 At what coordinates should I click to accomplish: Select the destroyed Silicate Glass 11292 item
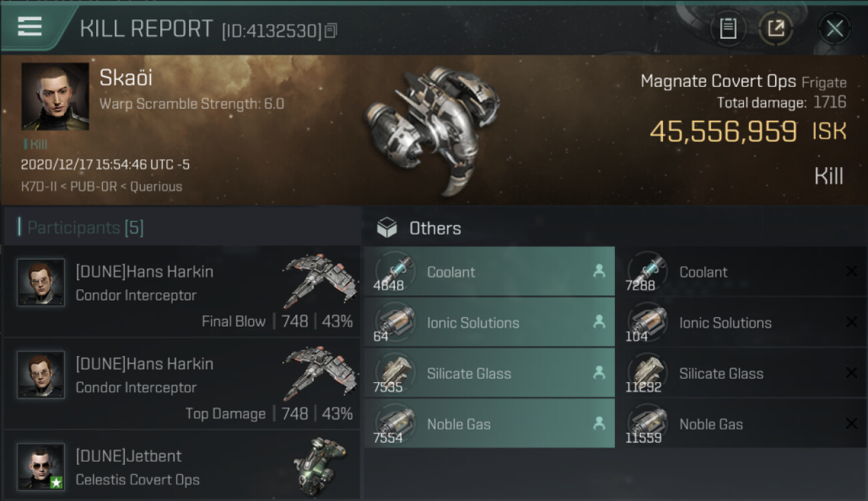coord(741,373)
